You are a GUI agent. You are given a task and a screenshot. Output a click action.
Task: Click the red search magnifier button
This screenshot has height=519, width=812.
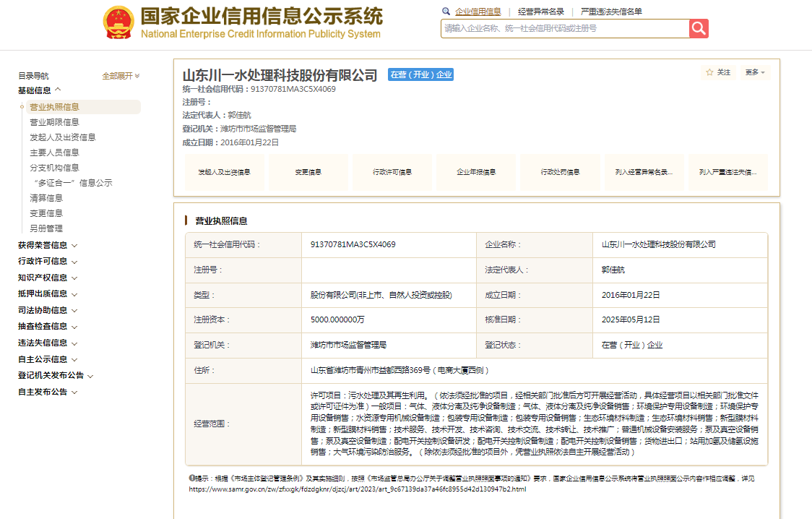tap(699, 28)
